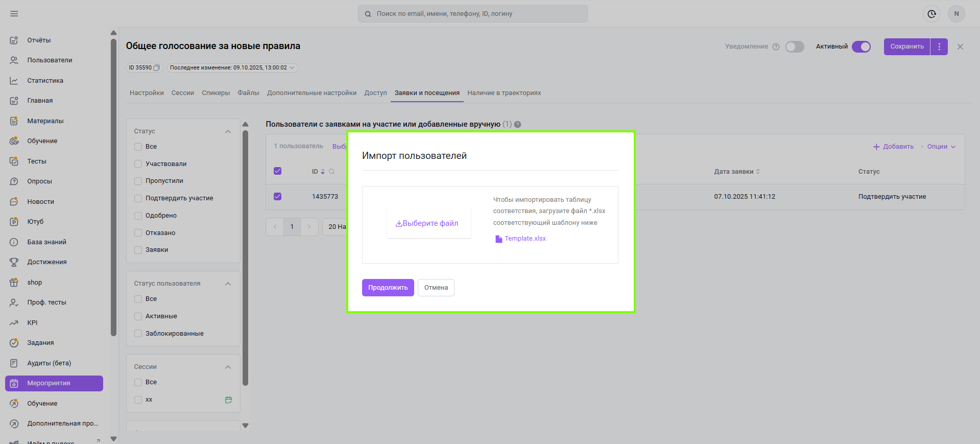Close the event editor with X icon
Viewport: 980px width, 444px height.
(960, 46)
